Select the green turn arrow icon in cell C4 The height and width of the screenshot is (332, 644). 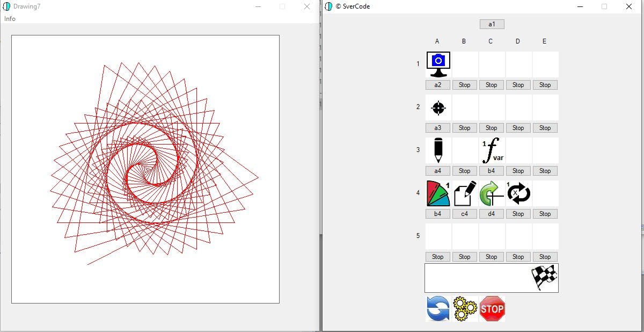pos(492,193)
